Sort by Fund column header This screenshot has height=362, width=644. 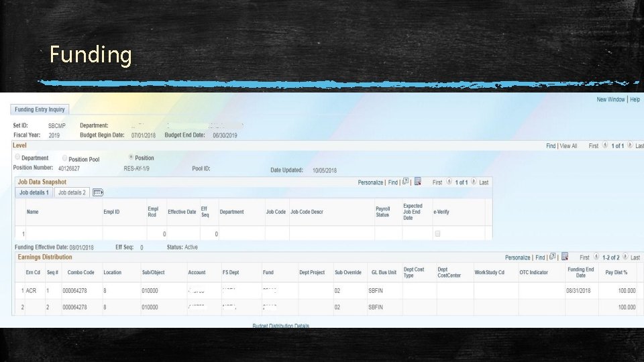[x=268, y=273]
